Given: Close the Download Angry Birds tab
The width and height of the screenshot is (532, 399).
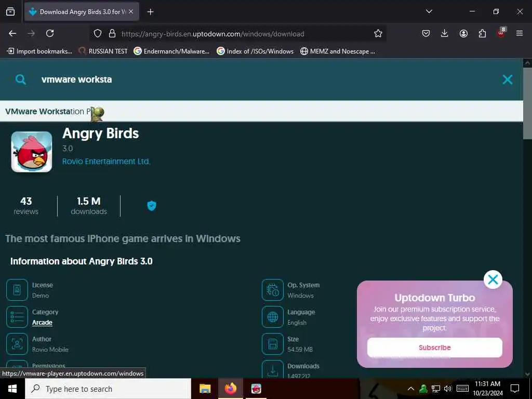Looking at the screenshot, I should click(x=131, y=11).
